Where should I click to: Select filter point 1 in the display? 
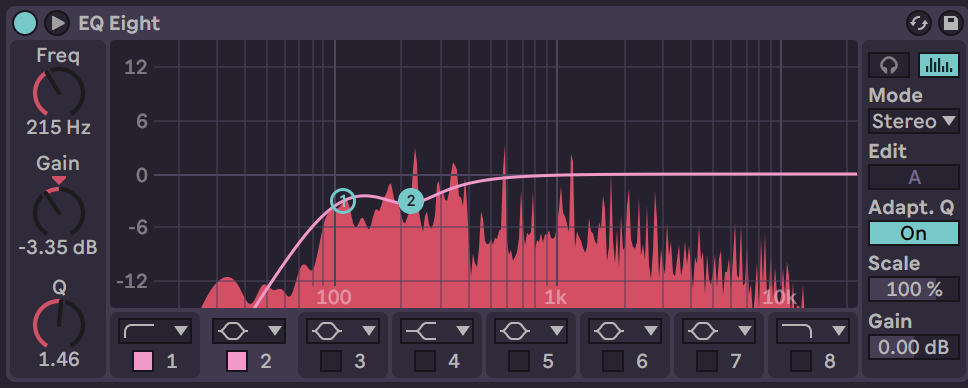pyautogui.click(x=343, y=201)
